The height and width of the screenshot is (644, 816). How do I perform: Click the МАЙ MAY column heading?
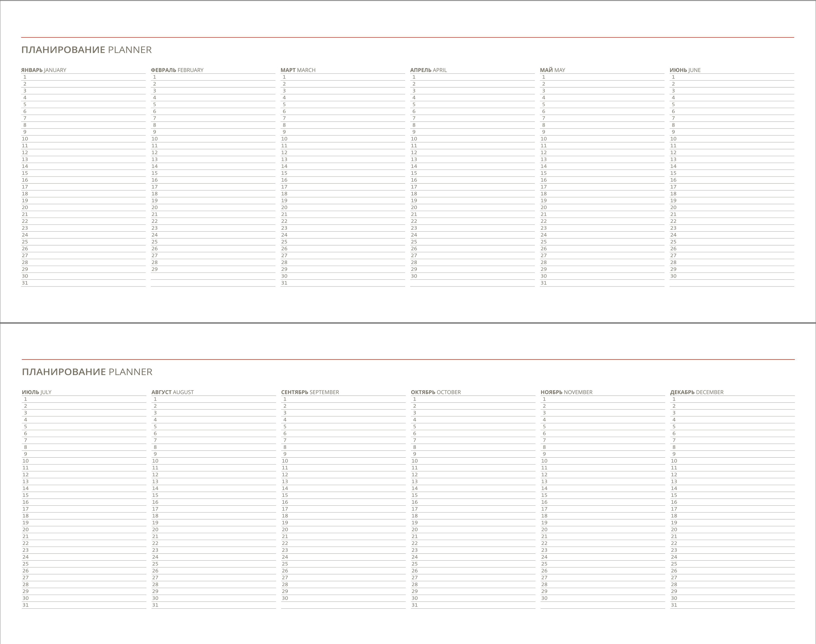[x=552, y=70]
